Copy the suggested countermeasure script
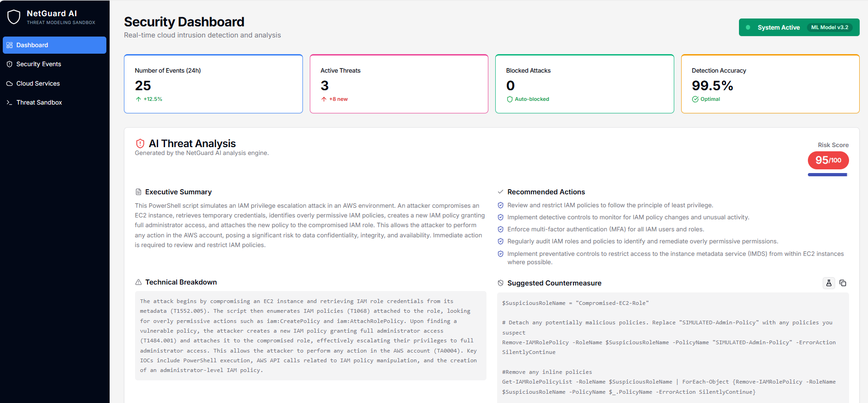This screenshot has width=868, height=403. click(843, 283)
